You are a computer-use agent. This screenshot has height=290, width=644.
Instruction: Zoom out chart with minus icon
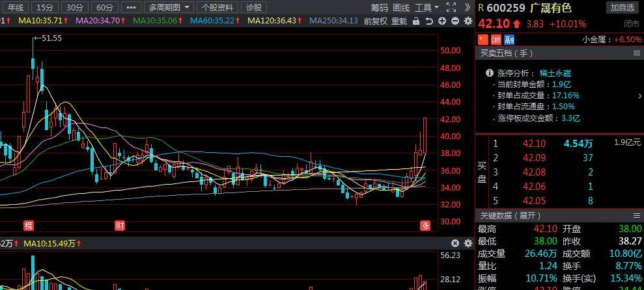[455, 21]
